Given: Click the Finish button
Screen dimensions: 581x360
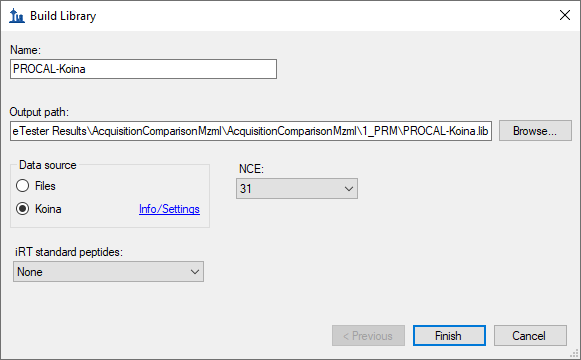Looking at the screenshot, I should [449, 336].
